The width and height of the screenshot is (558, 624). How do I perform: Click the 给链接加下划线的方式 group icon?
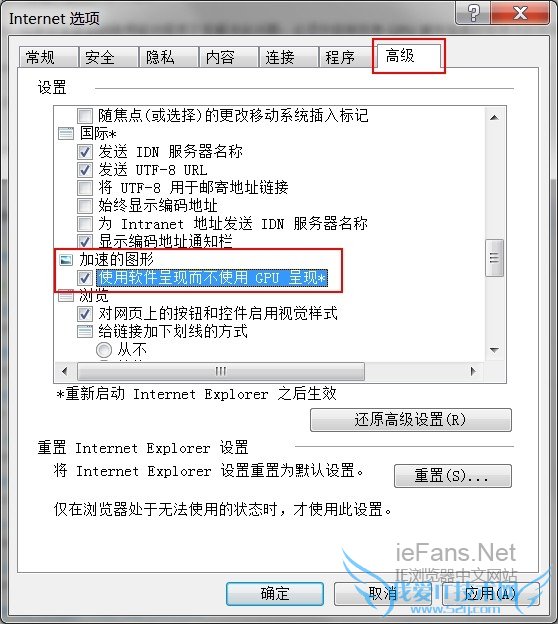pyautogui.click(x=84, y=332)
